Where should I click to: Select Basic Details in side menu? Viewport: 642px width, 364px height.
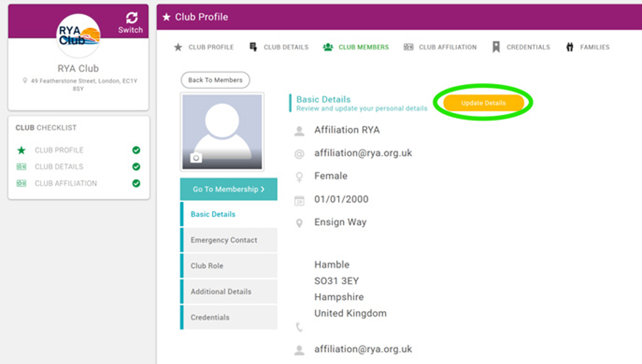pyautogui.click(x=229, y=214)
